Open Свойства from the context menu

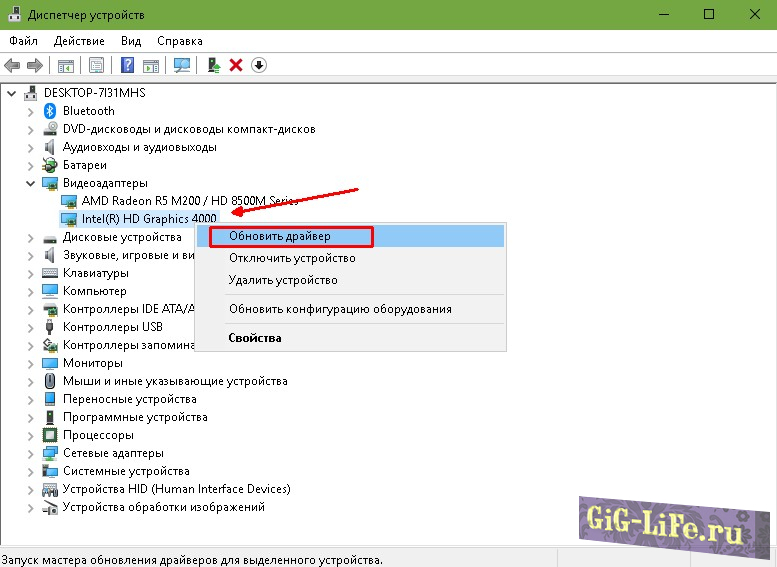(x=255, y=338)
